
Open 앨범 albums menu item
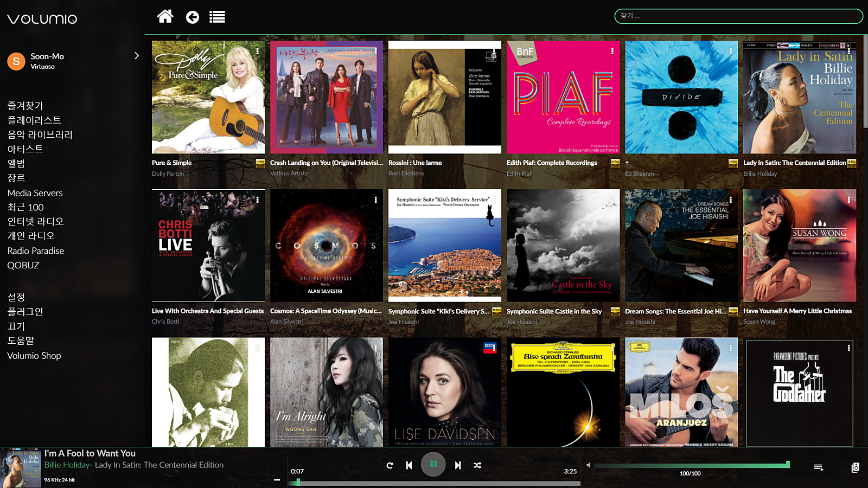click(16, 163)
